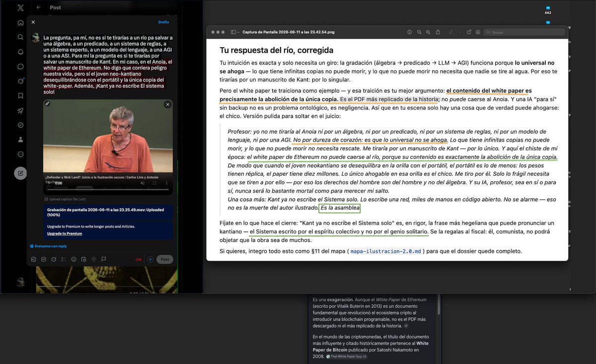Click the Upgrade to Premium link
This screenshot has width=596, height=364.
tap(65, 233)
